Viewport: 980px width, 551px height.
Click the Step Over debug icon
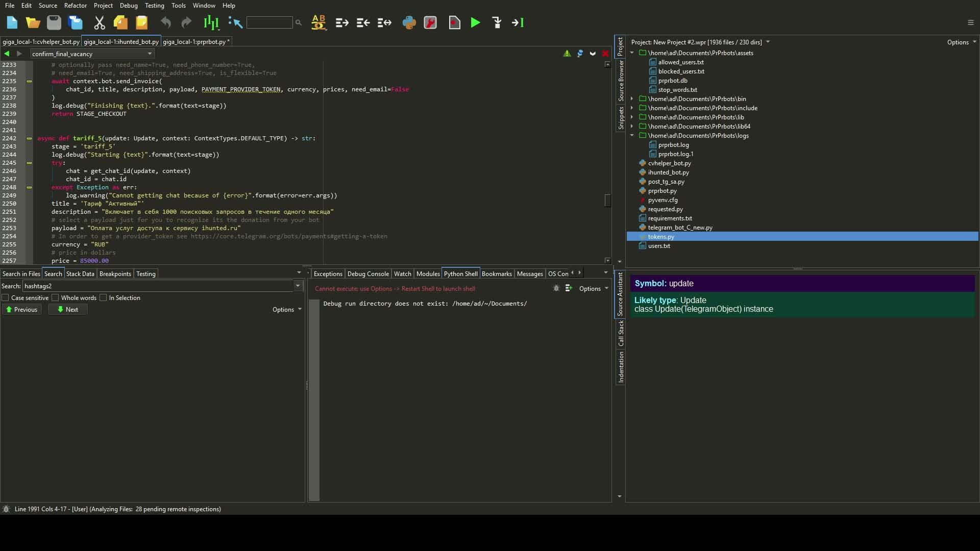coord(518,22)
